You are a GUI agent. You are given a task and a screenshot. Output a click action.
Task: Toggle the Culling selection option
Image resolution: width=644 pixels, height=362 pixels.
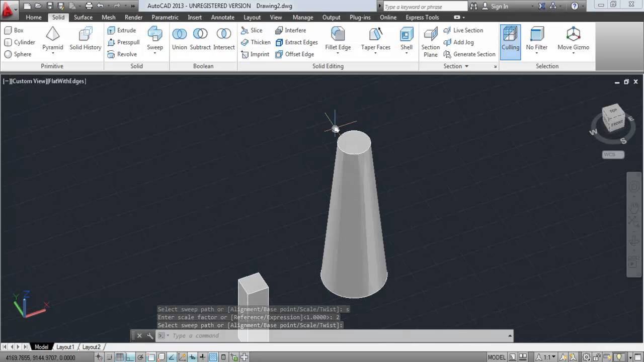(510, 42)
